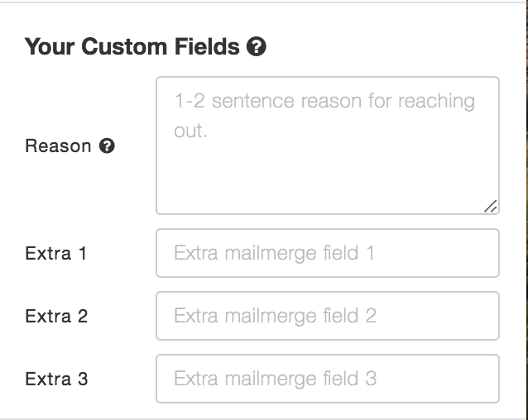This screenshot has height=420, width=528.
Task: Activate the Extra 3 mailmerge input
Action: click(328, 379)
